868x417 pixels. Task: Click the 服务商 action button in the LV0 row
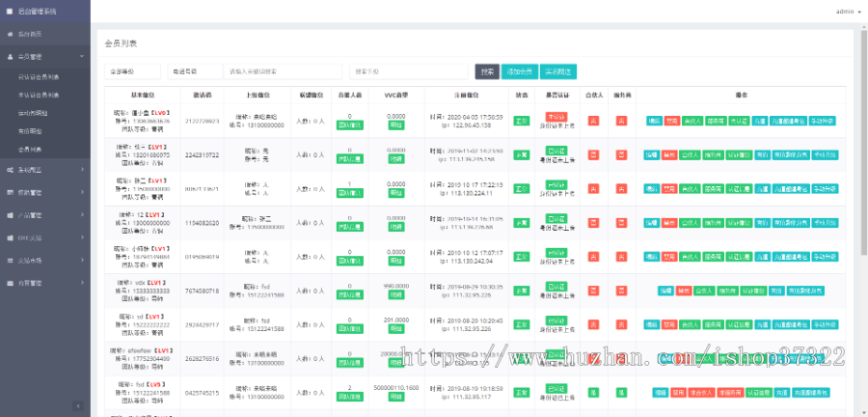tap(715, 121)
